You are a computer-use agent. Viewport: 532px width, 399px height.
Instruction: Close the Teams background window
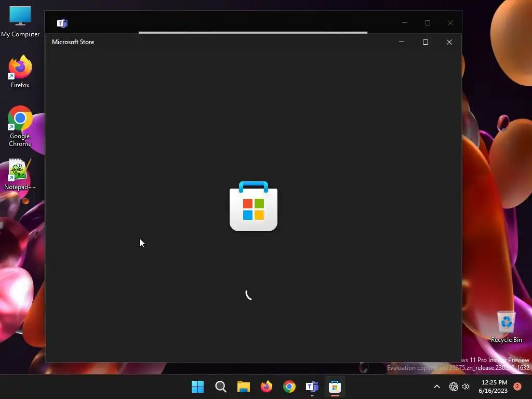(450, 23)
